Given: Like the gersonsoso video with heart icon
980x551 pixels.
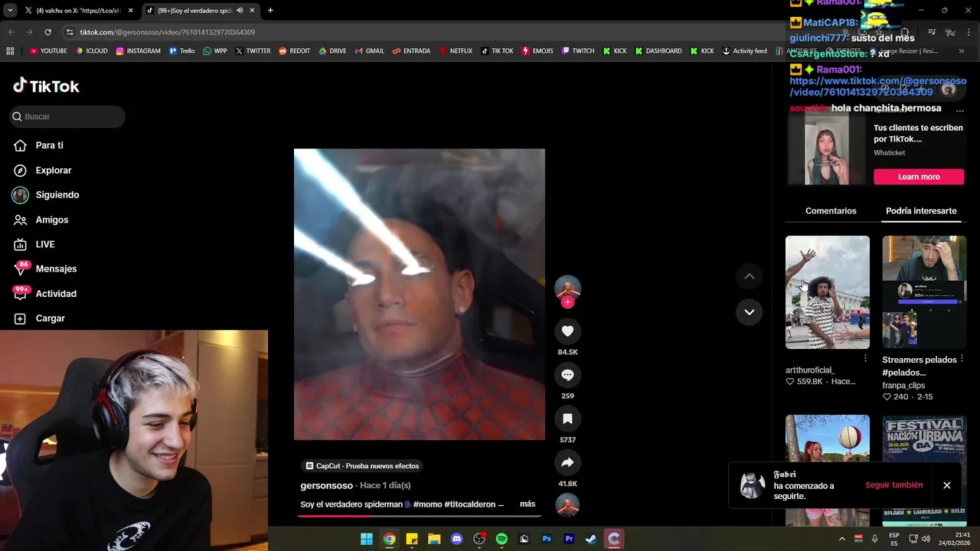Looking at the screenshot, I should 567,331.
